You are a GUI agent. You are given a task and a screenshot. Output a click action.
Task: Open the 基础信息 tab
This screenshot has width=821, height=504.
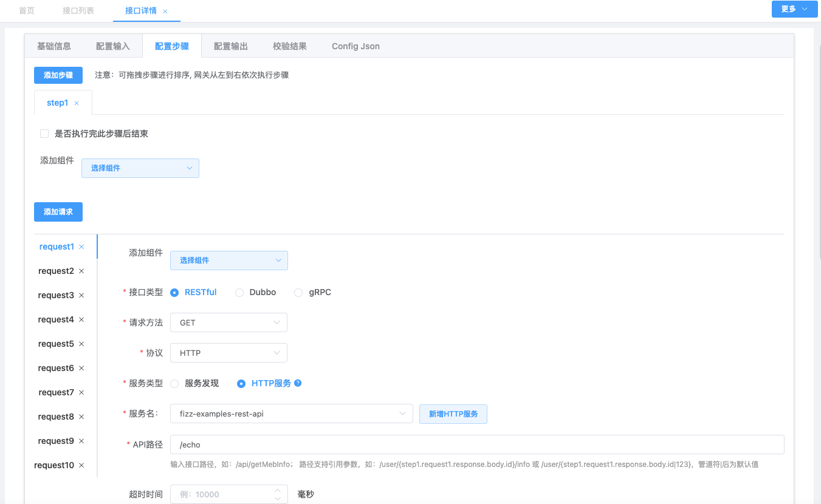pos(54,46)
